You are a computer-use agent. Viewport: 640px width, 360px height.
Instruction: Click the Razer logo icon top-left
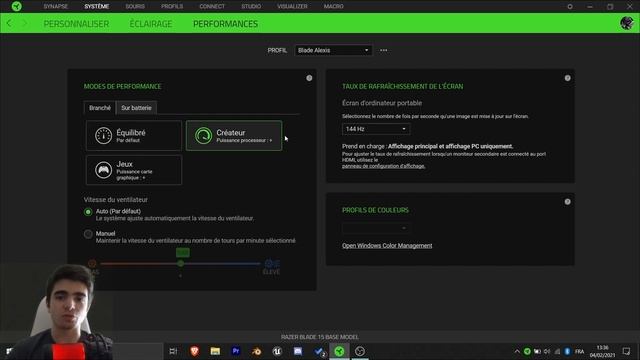[x=16, y=6]
